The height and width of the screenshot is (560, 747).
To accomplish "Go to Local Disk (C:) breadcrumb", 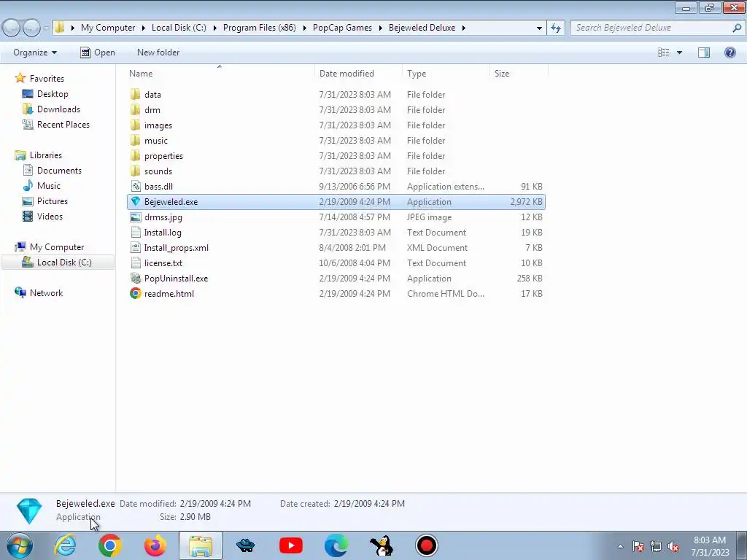I will point(179,28).
